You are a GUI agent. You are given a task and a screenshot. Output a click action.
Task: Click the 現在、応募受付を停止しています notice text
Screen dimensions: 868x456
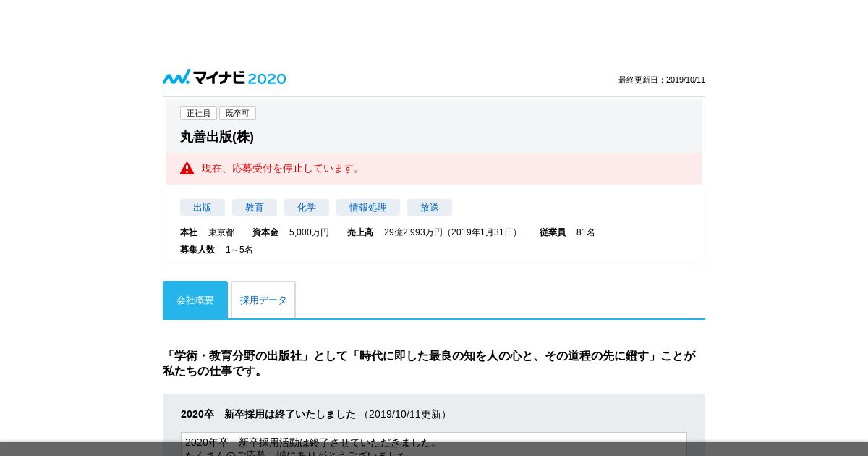click(x=282, y=168)
